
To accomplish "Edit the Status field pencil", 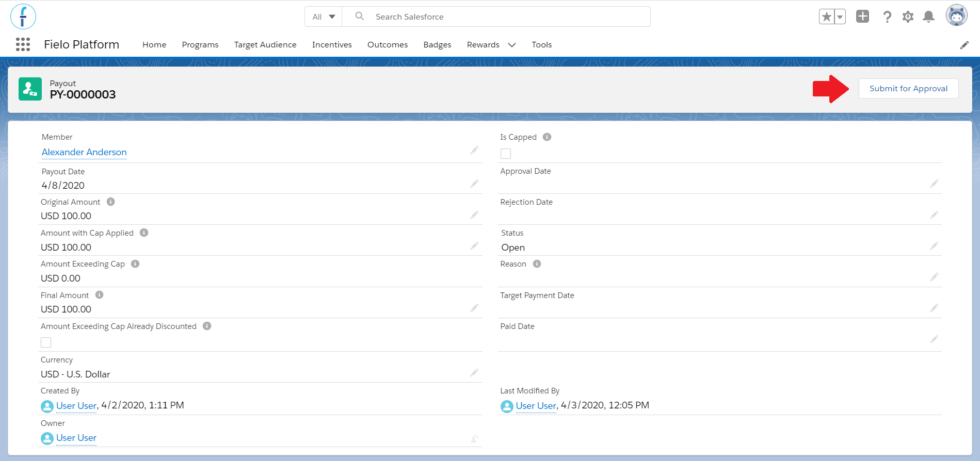I will pyautogui.click(x=934, y=245).
